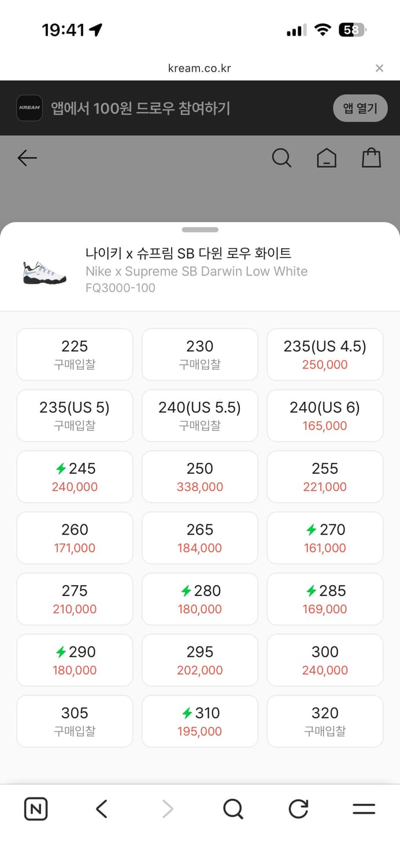Select the KREAM logo in the promo banner
The width and height of the screenshot is (400, 868).
coord(29,108)
